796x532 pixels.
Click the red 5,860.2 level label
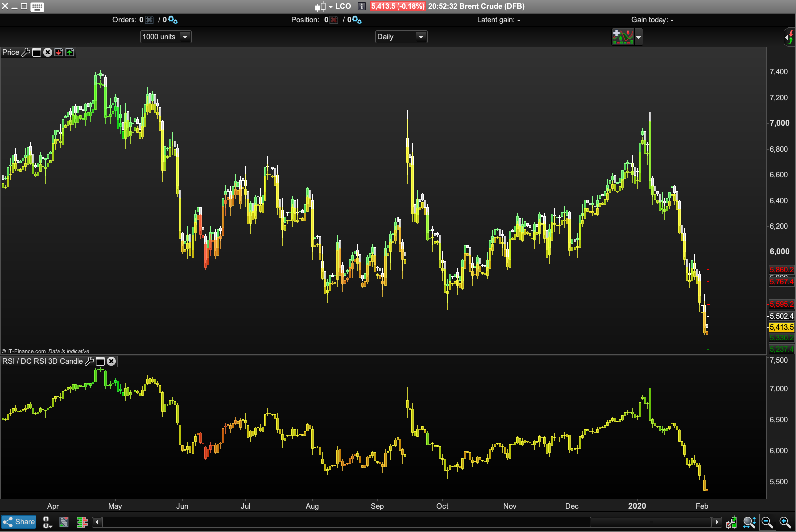pos(782,270)
